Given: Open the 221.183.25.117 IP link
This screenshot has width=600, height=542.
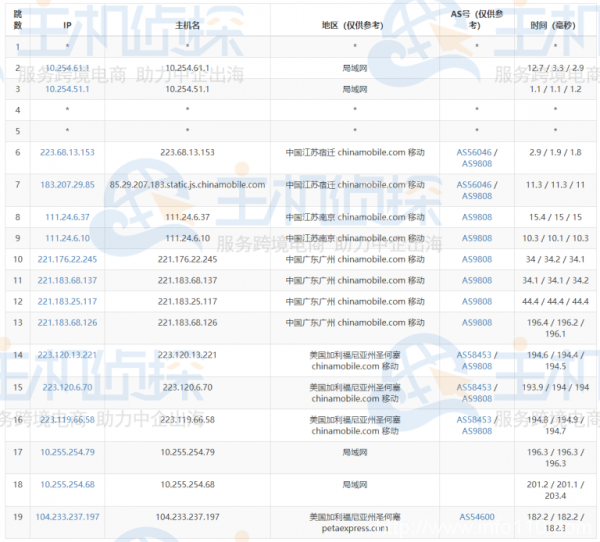Looking at the screenshot, I should tap(67, 301).
